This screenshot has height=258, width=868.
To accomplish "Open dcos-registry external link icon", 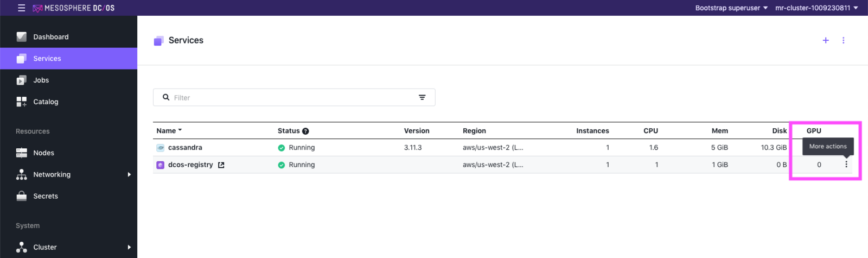I will pyautogui.click(x=221, y=165).
